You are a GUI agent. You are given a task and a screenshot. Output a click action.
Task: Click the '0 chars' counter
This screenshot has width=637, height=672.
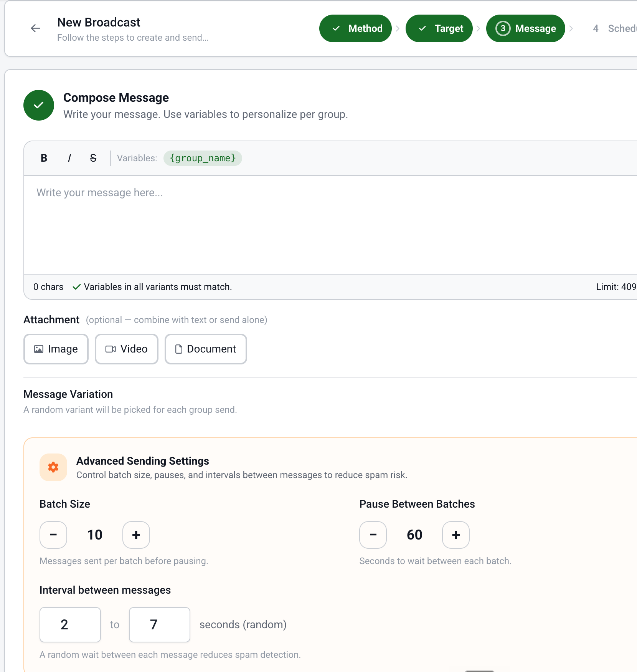[x=48, y=287]
